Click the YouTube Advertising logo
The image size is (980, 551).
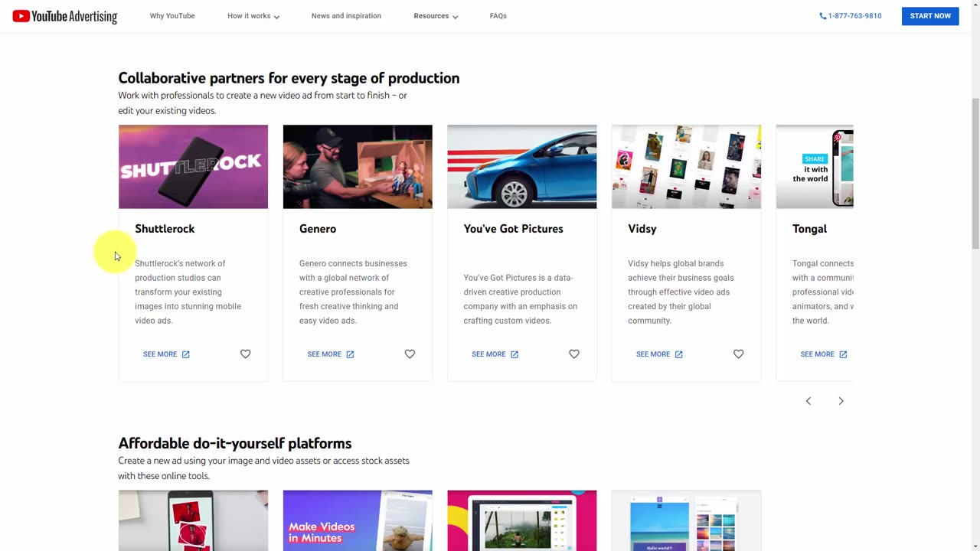click(65, 16)
